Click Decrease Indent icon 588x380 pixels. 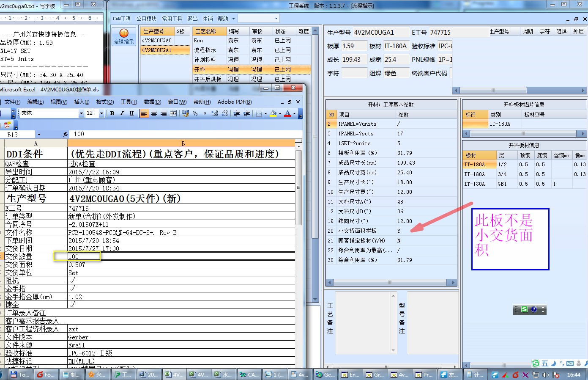click(237, 113)
